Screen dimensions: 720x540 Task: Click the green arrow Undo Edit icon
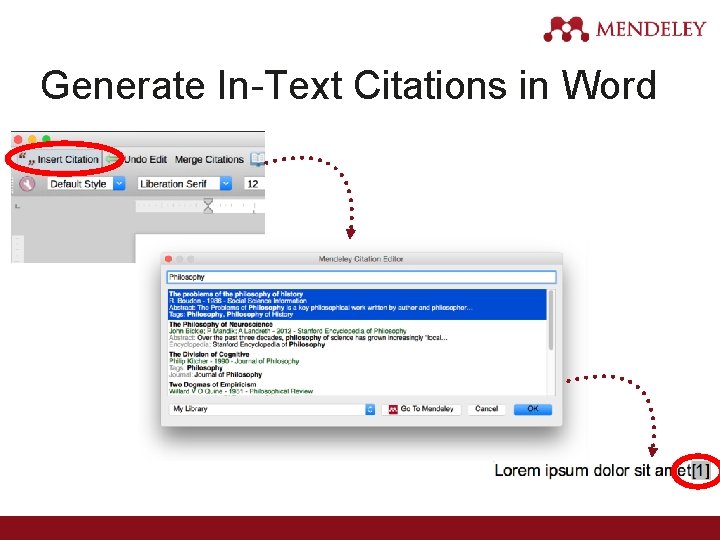[x=112, y=159]
